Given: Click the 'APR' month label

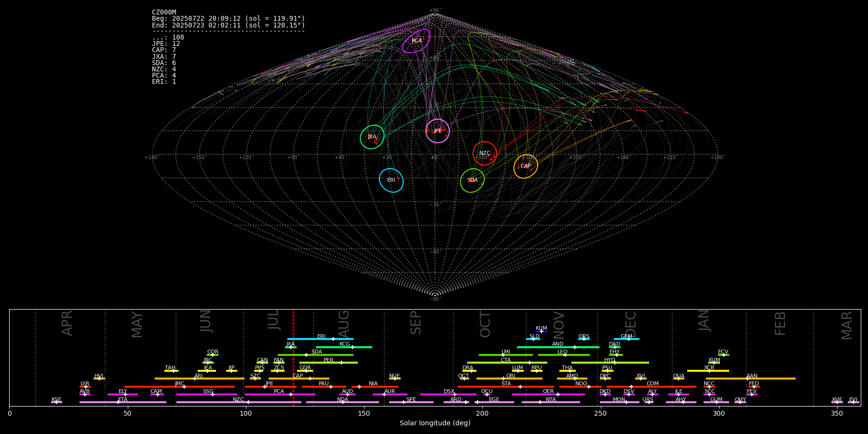Looking at the screenshot, I should tap(67, 323).
